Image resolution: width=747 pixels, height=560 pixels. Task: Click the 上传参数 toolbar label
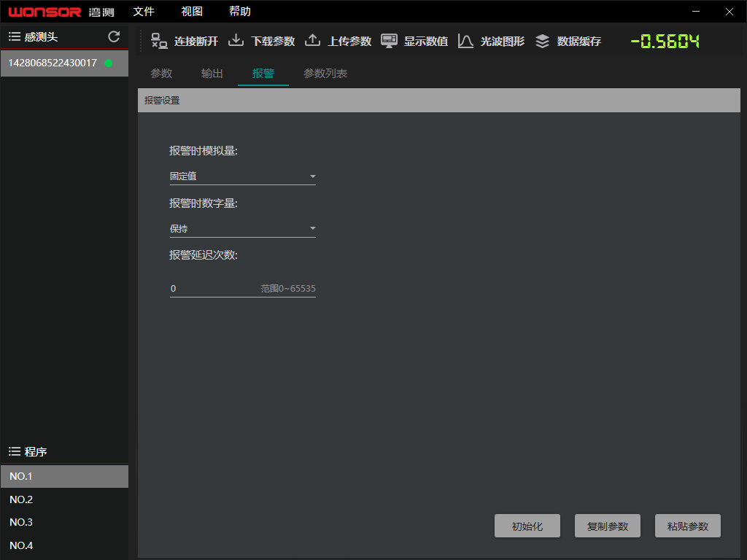tap(349, 42)
